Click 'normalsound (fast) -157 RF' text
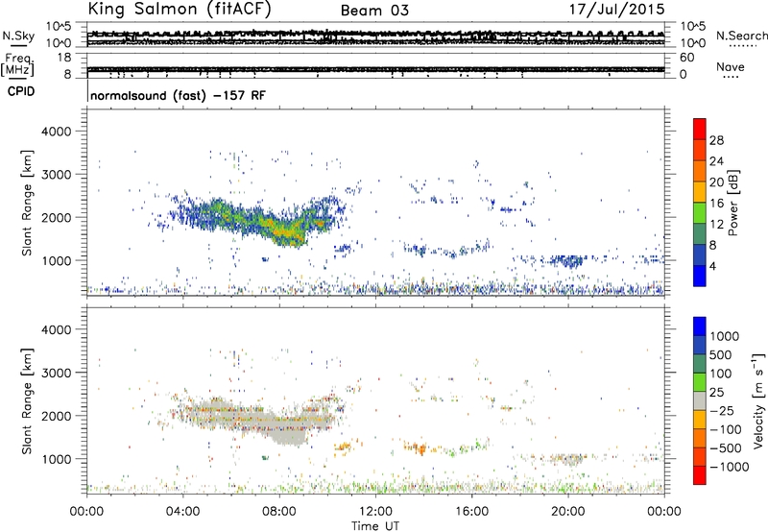Image resolution: width=768 pixels, height=532 pixels. coord(178,95)
